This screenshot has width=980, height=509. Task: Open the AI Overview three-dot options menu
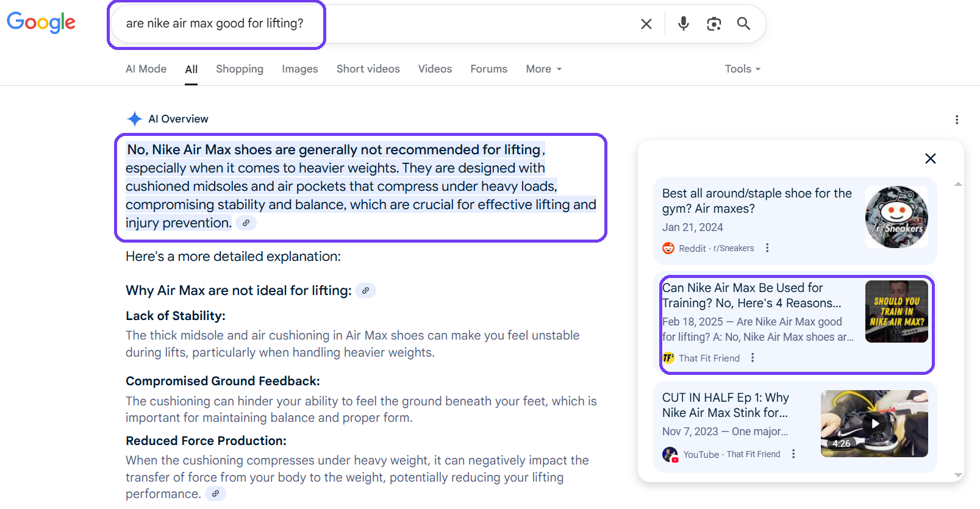point(956,119)
